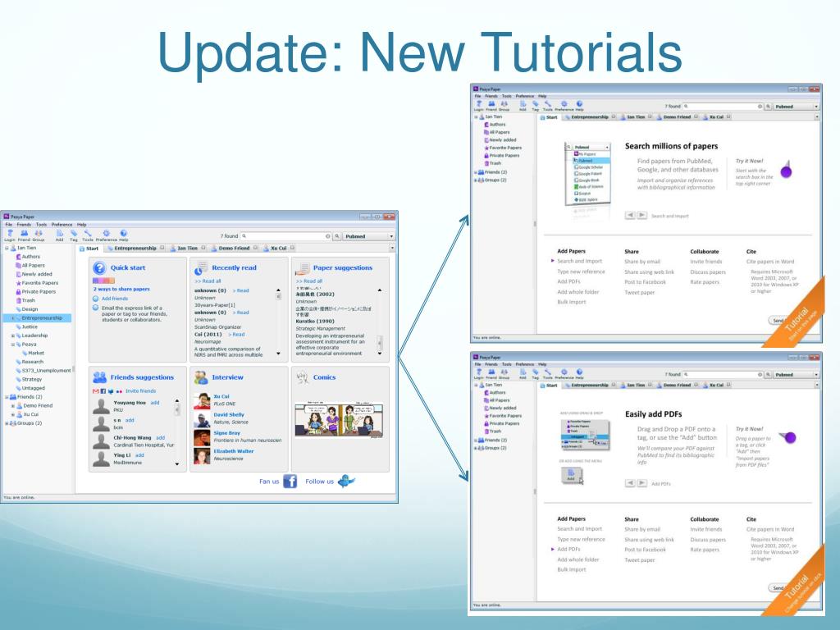Click the Preference gear icon in left window
The height and width of the screenshot is (630, 840).
click(x=106, y=235)
